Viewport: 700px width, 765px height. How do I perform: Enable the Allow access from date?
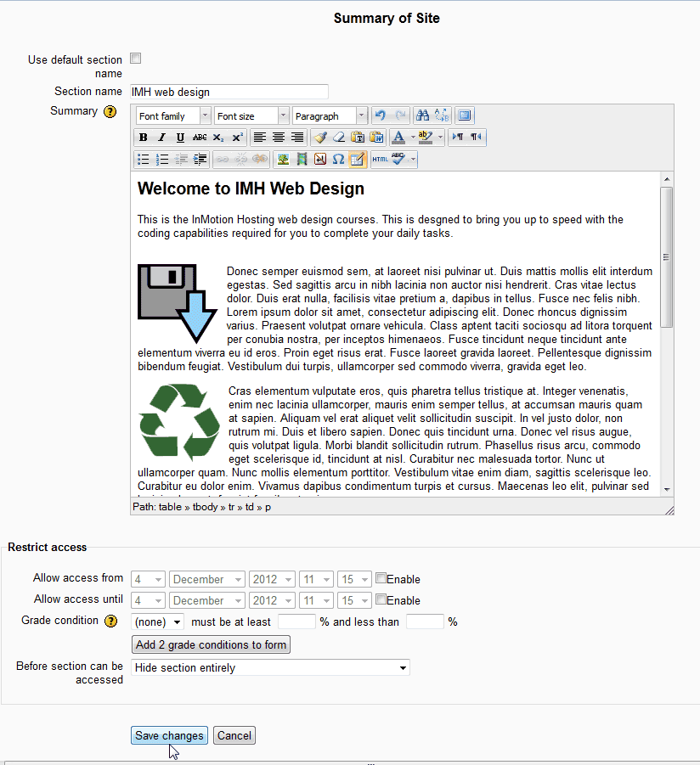tap(381, 578)
